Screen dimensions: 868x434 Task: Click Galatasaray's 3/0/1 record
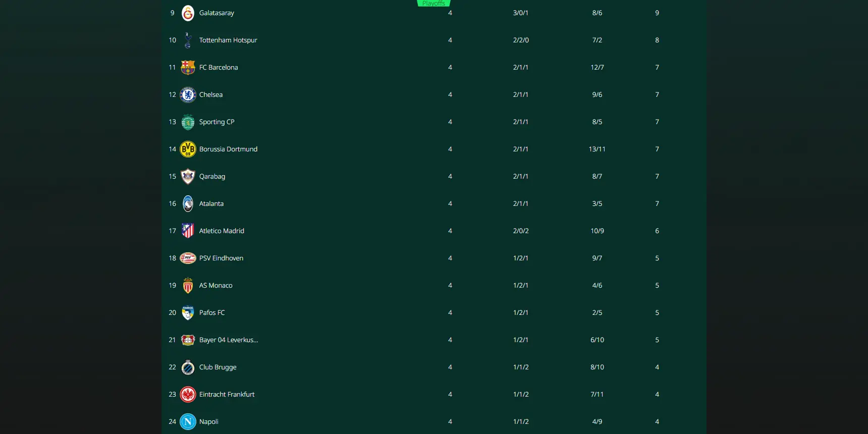point(521,13)
